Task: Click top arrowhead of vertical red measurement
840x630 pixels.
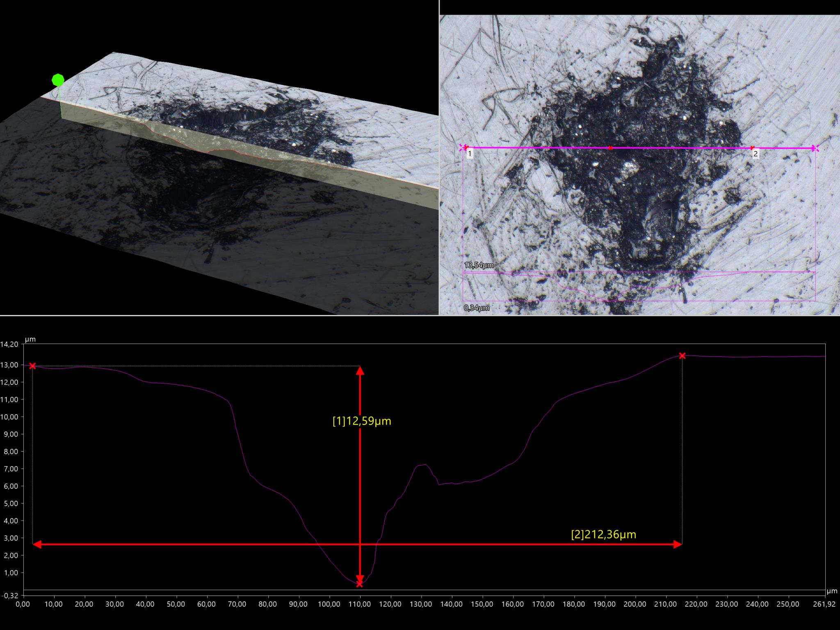Action: click(360, 370)
